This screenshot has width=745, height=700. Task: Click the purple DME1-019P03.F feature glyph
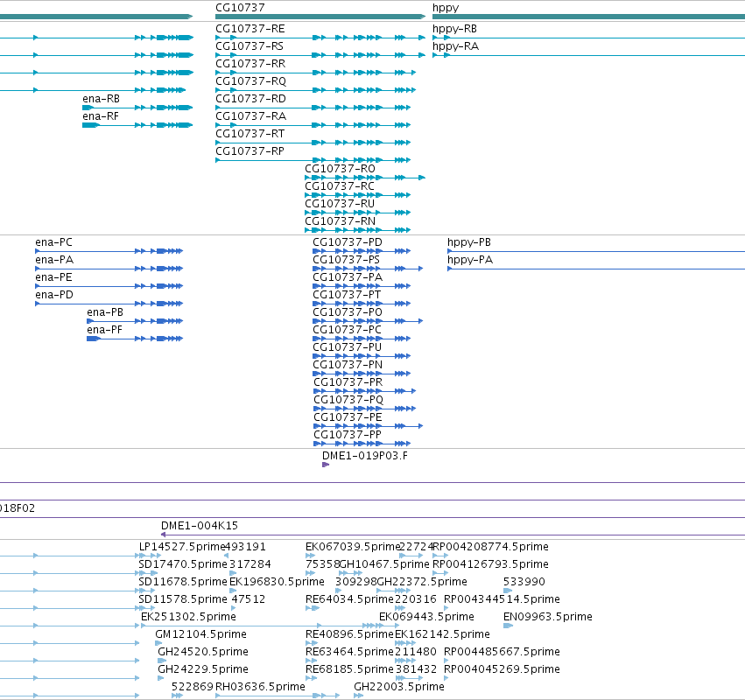(x=326, y=465)
